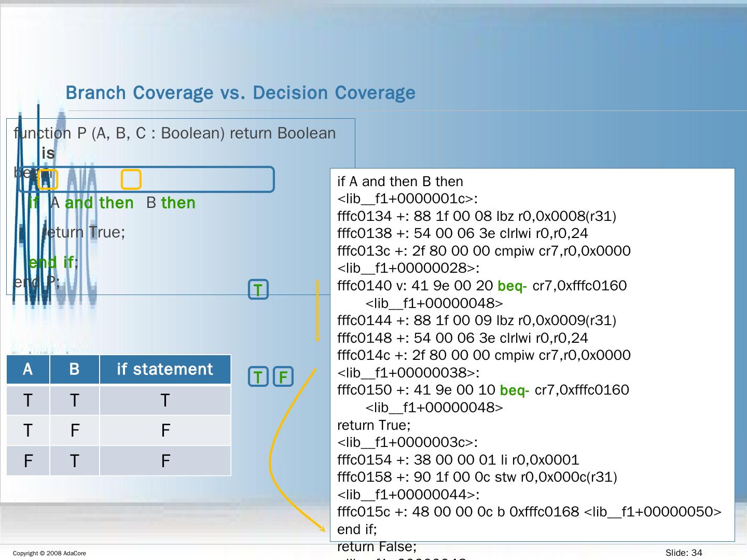Click the 'A' column header in the table
This screenshot has height=560, width=747.
[28, 369]
